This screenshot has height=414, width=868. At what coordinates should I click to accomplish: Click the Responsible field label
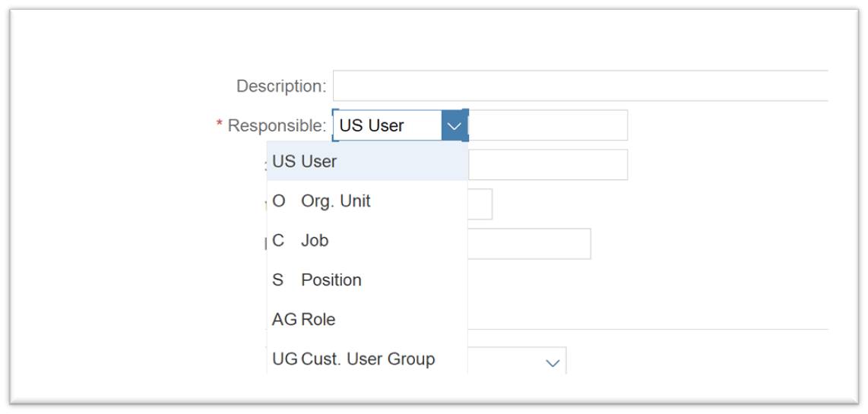[x=277, y=126]
